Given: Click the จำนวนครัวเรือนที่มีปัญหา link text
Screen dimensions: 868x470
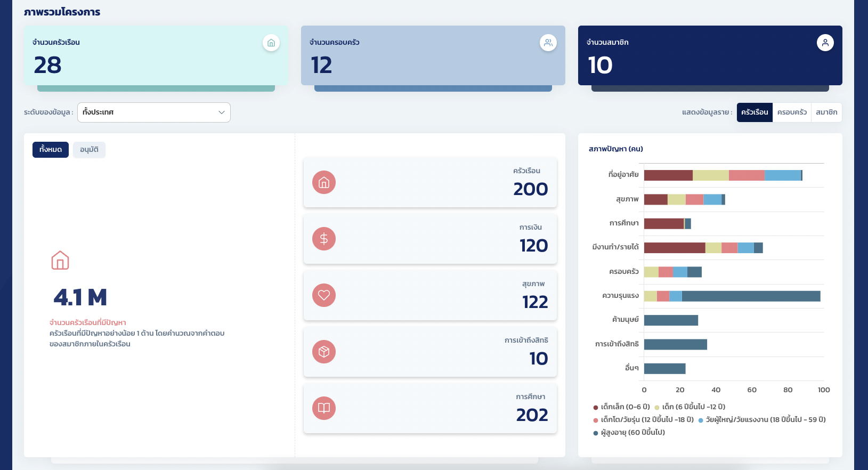Looking at the screenshot, I should 88,322.
